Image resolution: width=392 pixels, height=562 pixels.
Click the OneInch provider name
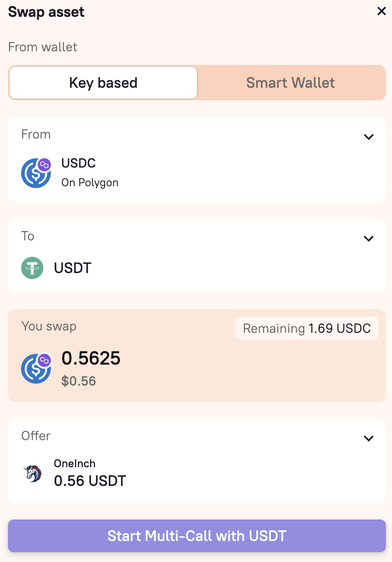click(x=75, y=464)
